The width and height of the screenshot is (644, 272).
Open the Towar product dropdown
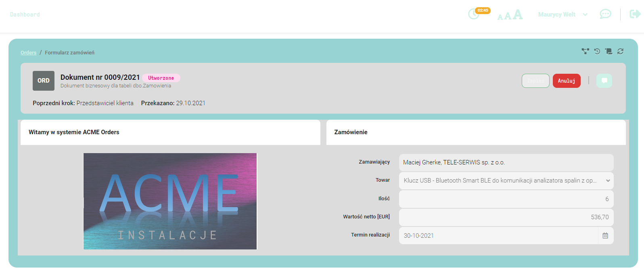coord(506,181)
